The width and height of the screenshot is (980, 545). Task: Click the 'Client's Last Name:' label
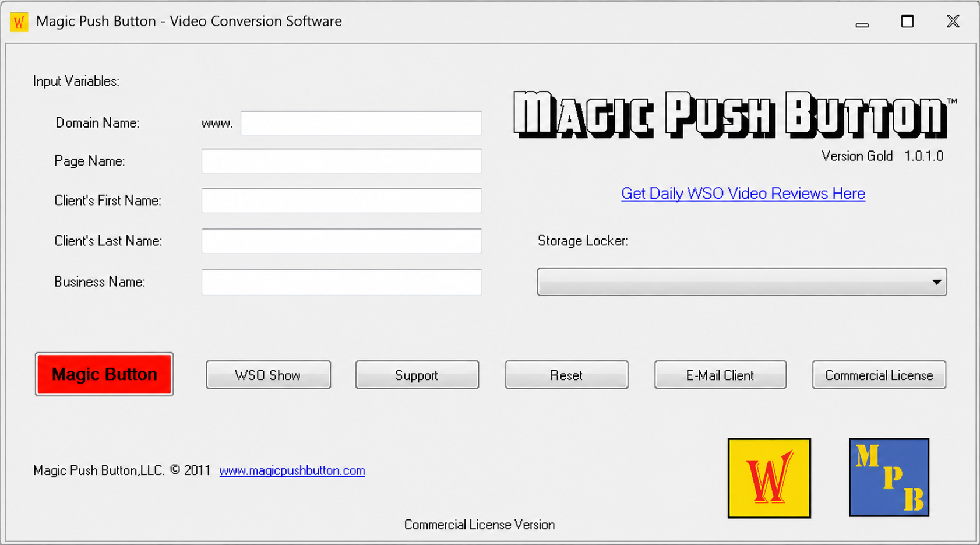[108, 241]
